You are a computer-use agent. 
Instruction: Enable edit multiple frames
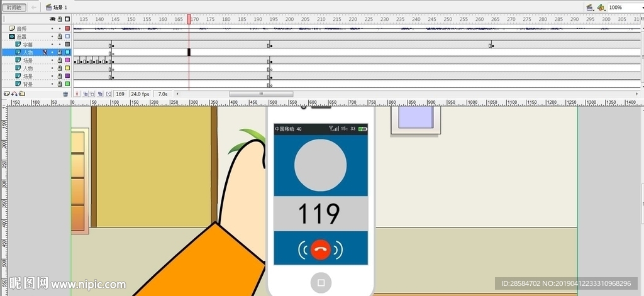click(101, 94)
